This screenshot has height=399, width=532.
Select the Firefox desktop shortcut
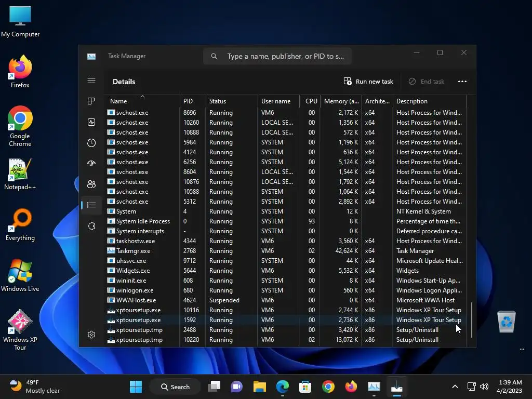tap(20, 72)
